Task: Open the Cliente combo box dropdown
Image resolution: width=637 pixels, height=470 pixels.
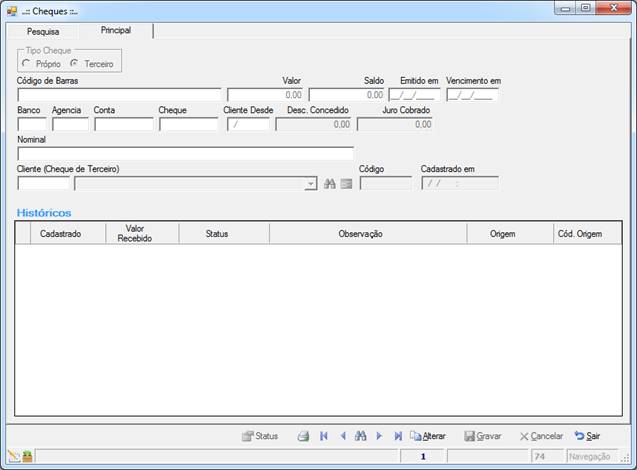Action: (x=311, y=184)
